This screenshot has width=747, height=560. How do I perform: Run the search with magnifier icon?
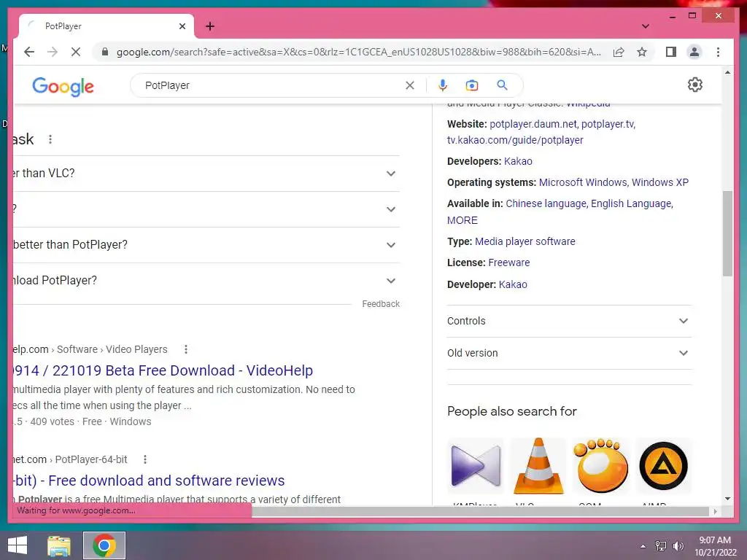click(x=502, y=85)
